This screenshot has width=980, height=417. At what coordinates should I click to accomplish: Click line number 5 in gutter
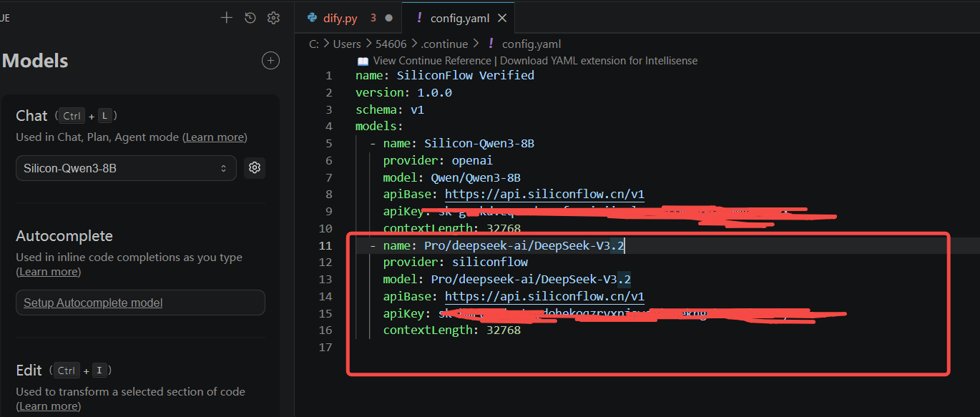point(329,143)
